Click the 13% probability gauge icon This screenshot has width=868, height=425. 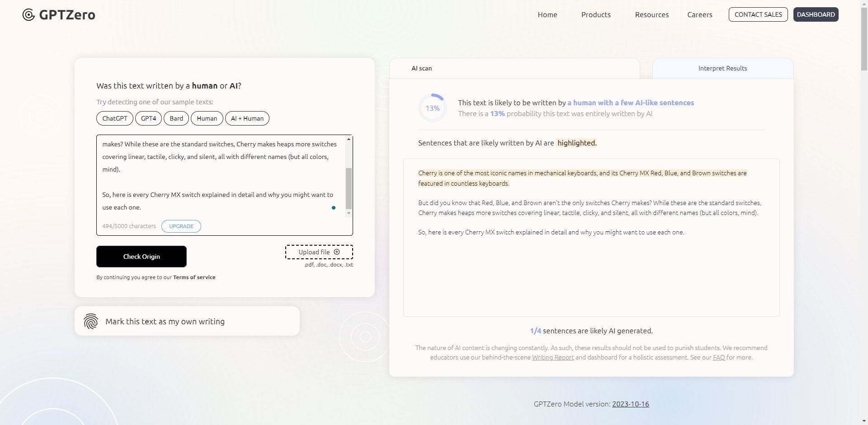coord(432,107)
